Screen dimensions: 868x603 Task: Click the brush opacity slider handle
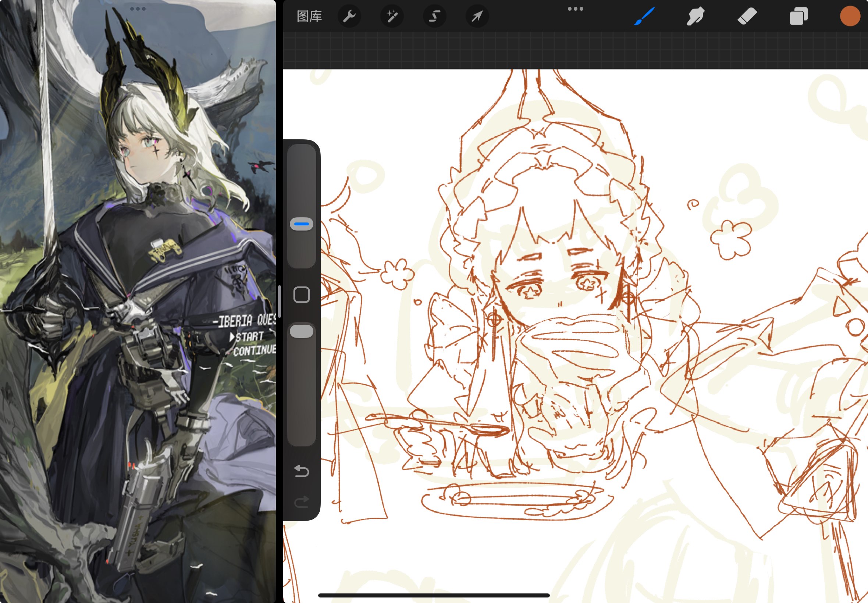coord(302,331)
